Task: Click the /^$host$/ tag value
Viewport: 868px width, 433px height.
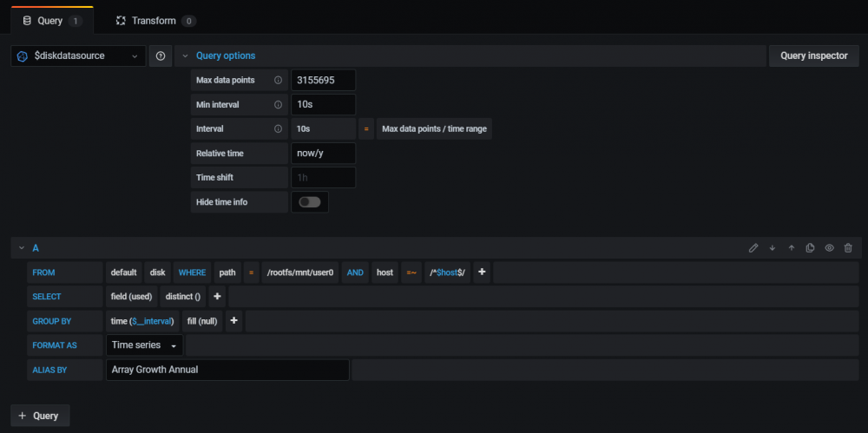Action: (x=447, y=272)
